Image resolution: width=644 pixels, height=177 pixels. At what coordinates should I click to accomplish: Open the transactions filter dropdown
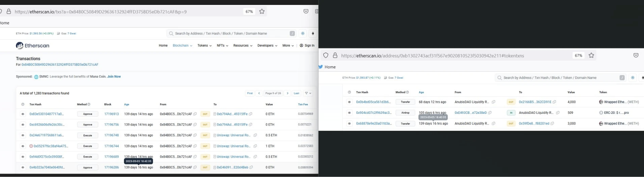(x=308, y=93)
